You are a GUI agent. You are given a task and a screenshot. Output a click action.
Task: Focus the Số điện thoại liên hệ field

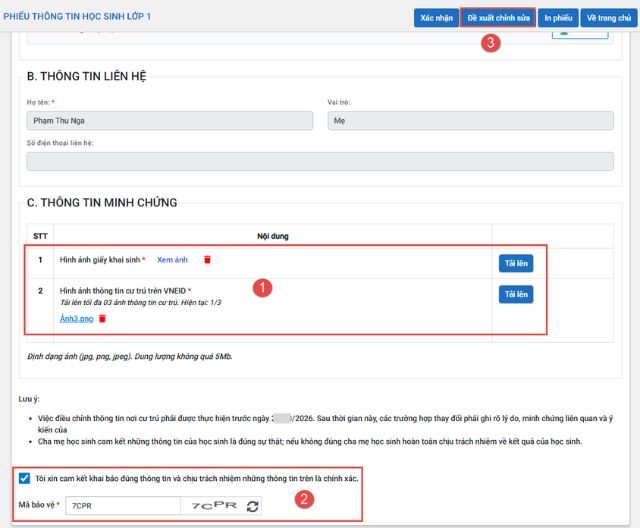(320, 162)
